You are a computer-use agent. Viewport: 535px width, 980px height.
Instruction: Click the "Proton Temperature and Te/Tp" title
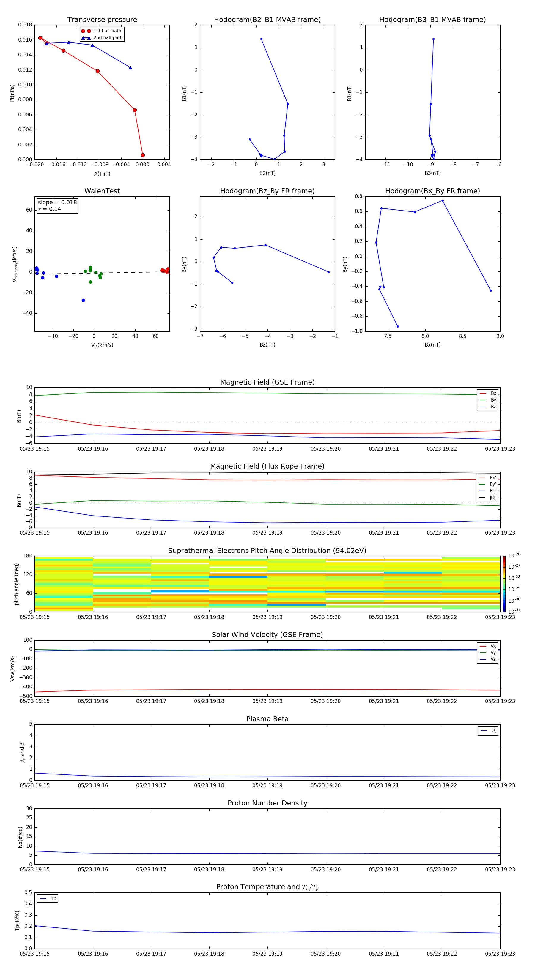[267, 887]
